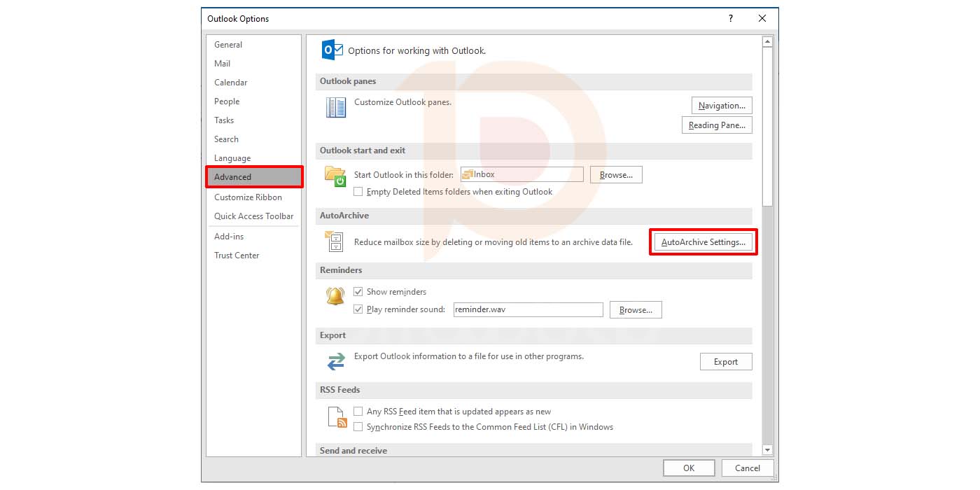
Task: Select the Mail category in sidebar
Action: tap(223, 64)
